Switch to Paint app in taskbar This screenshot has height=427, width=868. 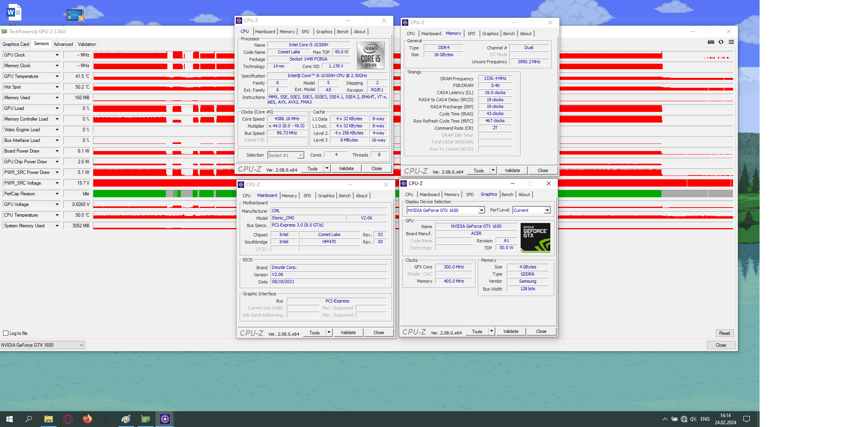[126, 419]
